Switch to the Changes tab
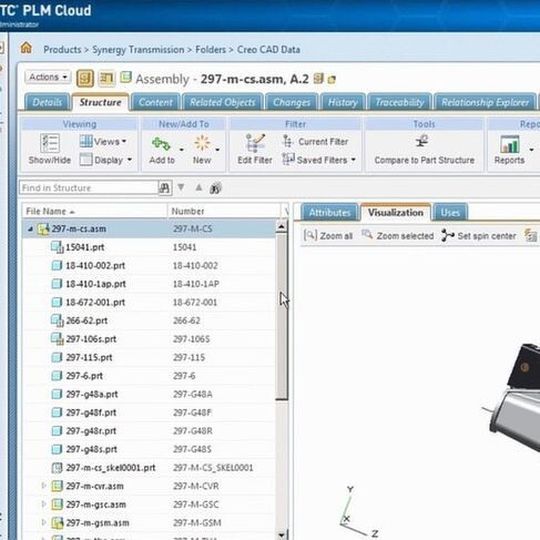Image resolution: width=540 pixels, height=540 pixels. [292, 102]
